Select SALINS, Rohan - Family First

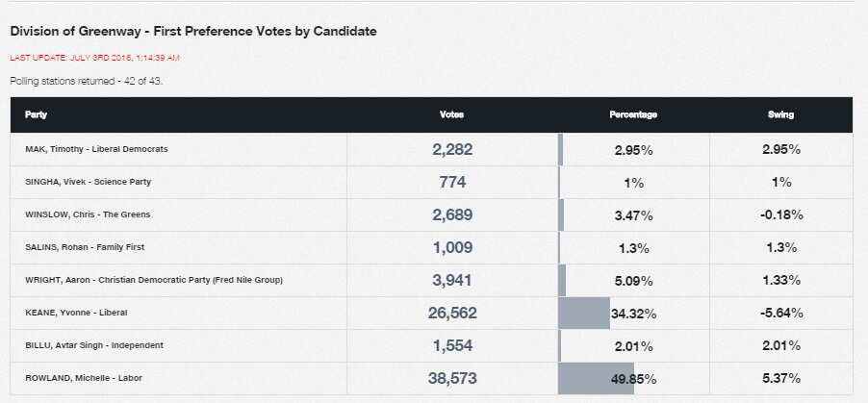(85, 247)
